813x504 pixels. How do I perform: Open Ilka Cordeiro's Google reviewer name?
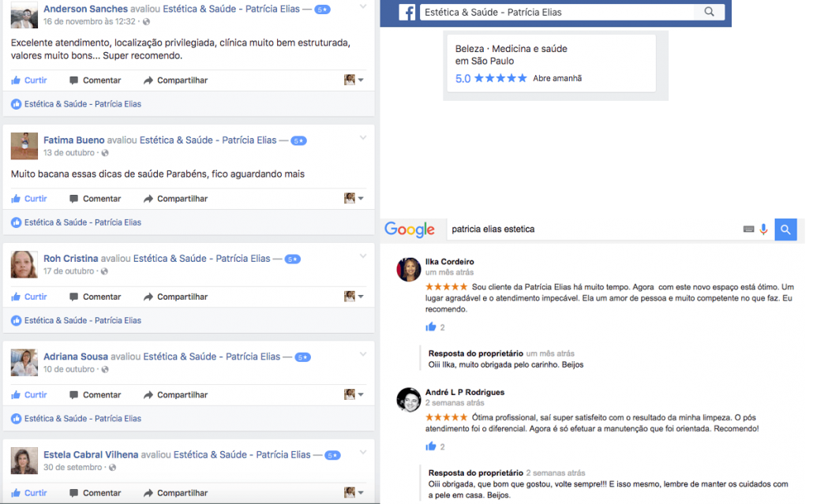[x=450, y=262]
